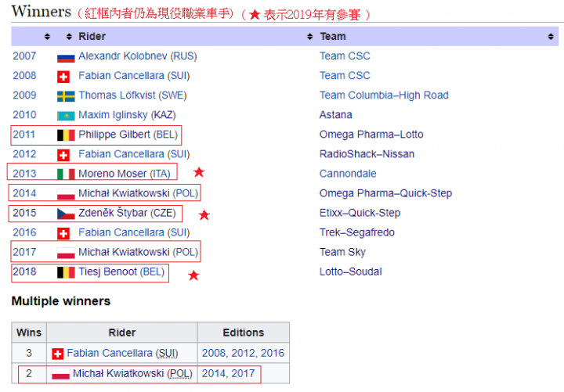Click Swiss flag in the 2016 row
Screen dimensions: 564x392
click(x=63, y=233)
